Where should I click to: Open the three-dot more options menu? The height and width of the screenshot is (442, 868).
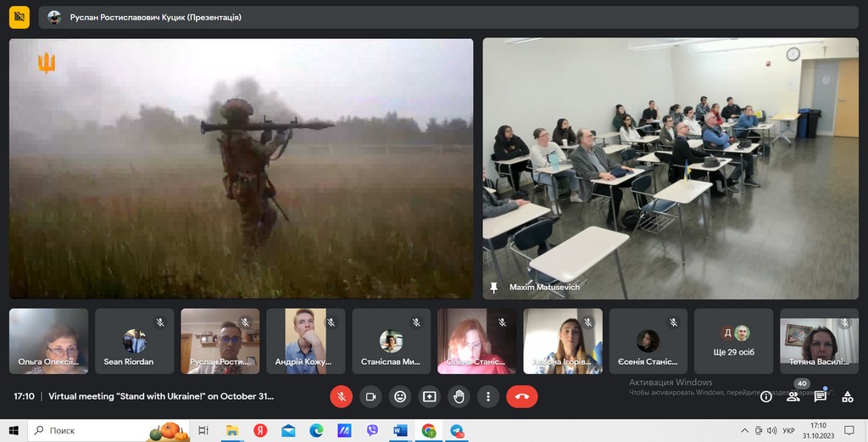[488, 396]
